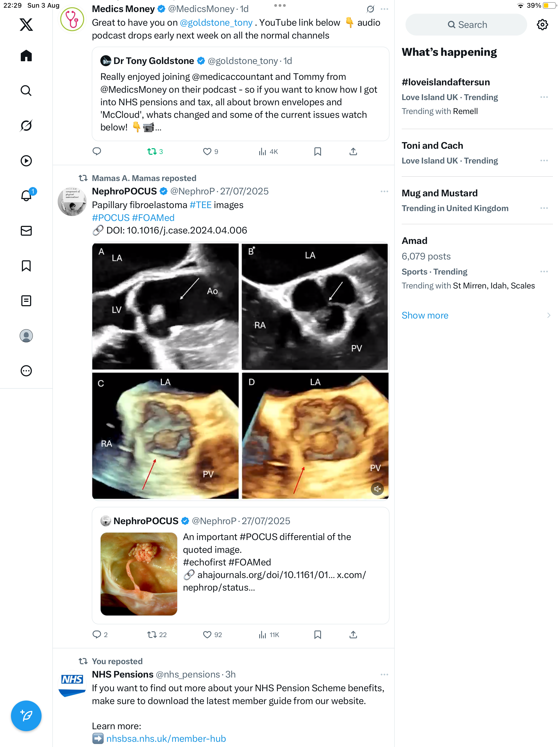Click the compose post button
This screenshot has height=747, width=560.
pyautogui.click(x=26, y=715)
